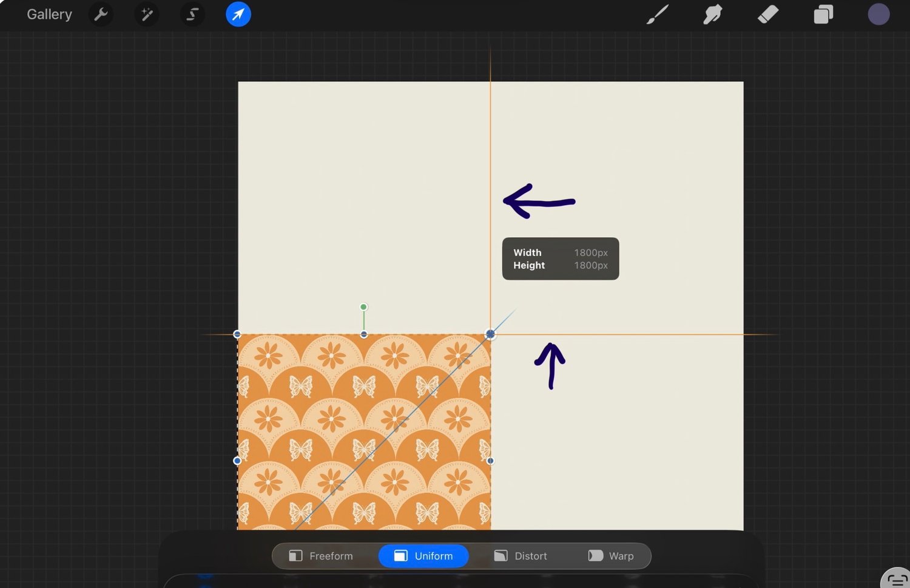Click the right-middle edge transform handle
This screenshot has width=910, height=588.
[x=490, y=461]
